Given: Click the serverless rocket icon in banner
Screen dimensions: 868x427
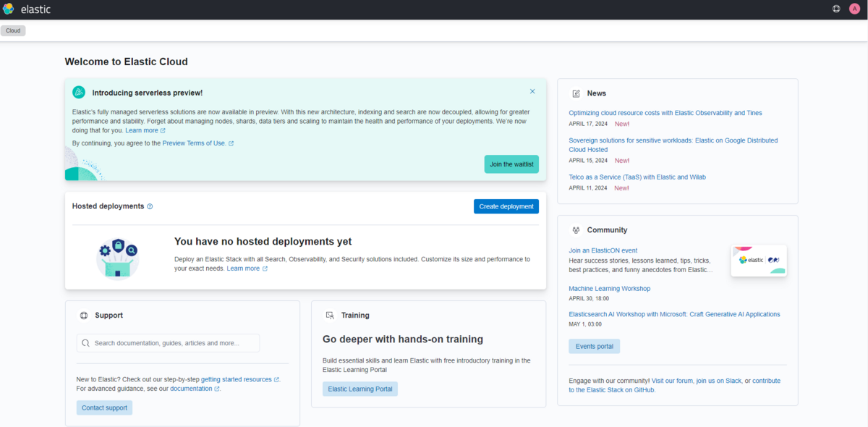Looking at the screenshot, I should pos(79,93).
